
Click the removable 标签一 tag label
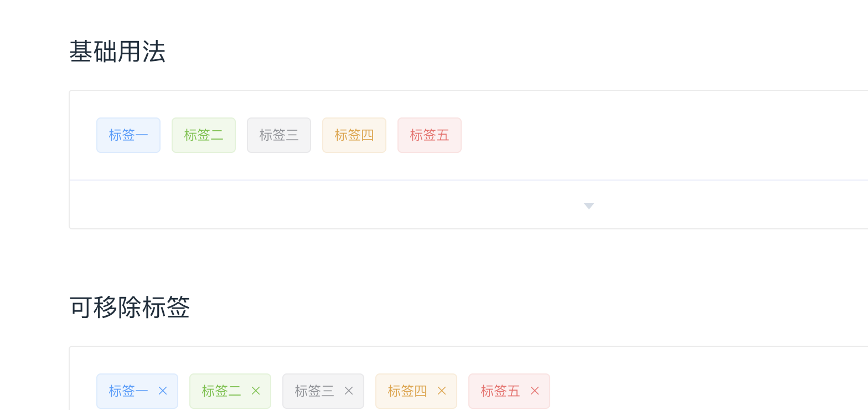128,391
